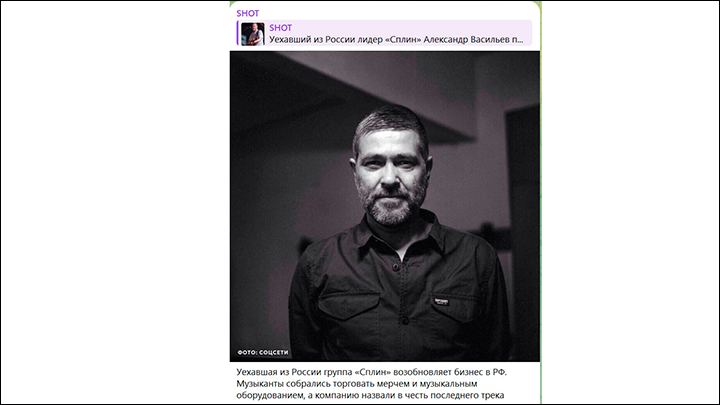This screenshot has width=720, height=405.
Task: Click the truncated ellipsis ending quoted text
Action: [x=520, y=40]
